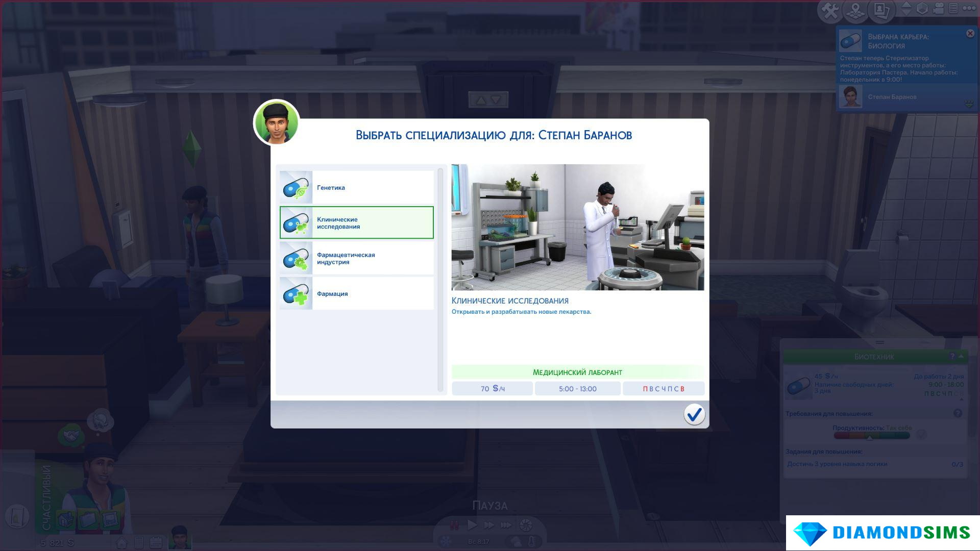Screen dimensions: 980x551
Task: Choose Фармацевтическая индустрия specialization
Action: 356,258
